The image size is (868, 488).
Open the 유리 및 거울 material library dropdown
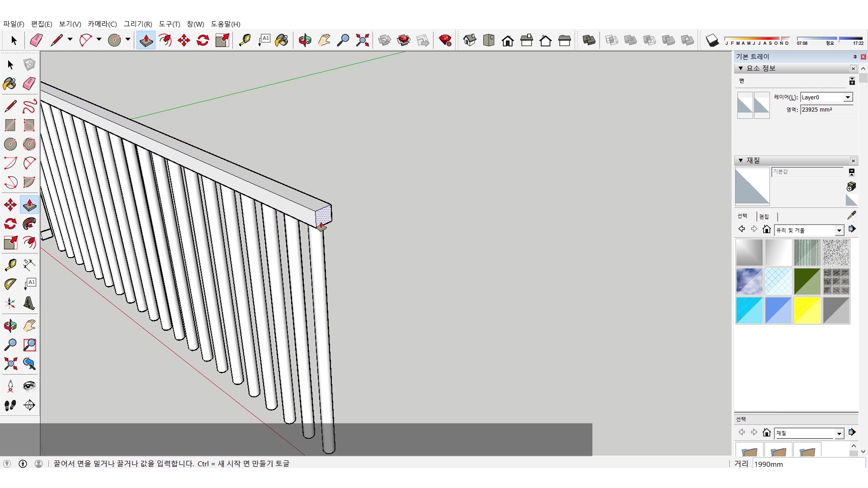(839, 230)
